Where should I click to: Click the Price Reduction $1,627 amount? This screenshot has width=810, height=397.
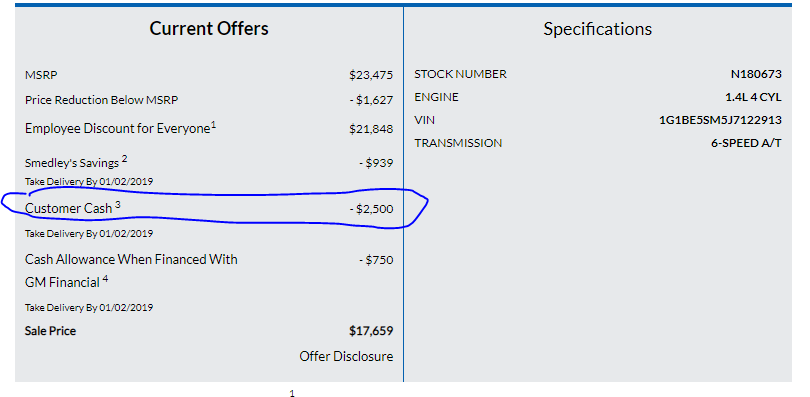371,100
